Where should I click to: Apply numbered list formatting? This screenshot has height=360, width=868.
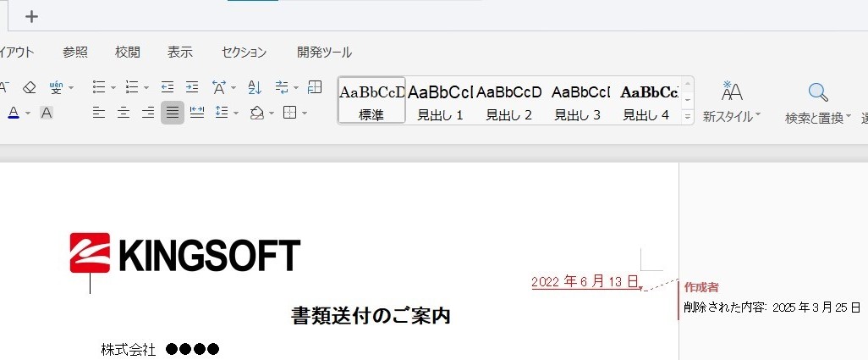pos(132,87)
